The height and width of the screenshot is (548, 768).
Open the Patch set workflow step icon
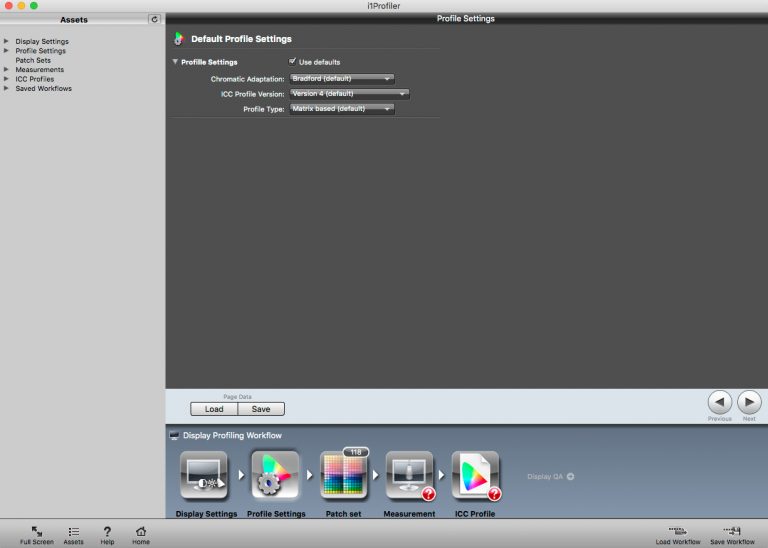coord(343,476)
